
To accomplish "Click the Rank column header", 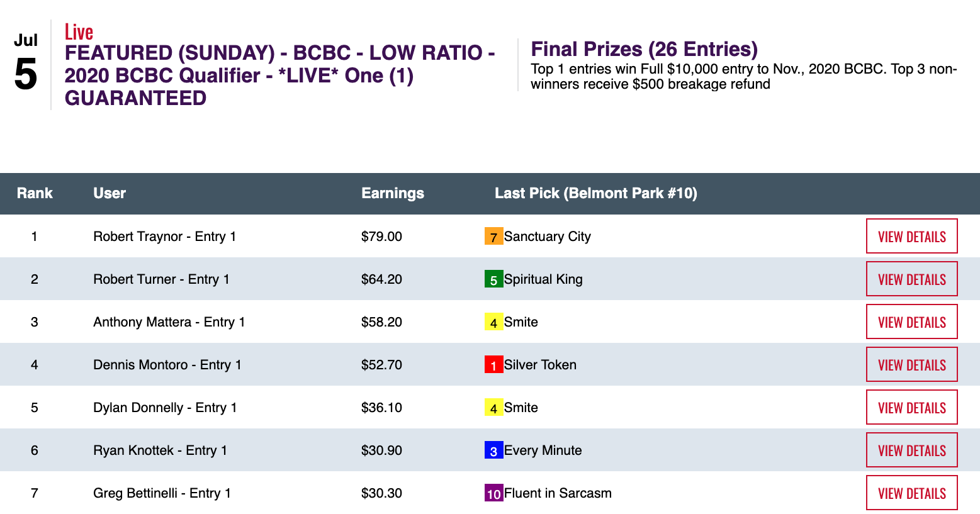I will tap(35, 193).
